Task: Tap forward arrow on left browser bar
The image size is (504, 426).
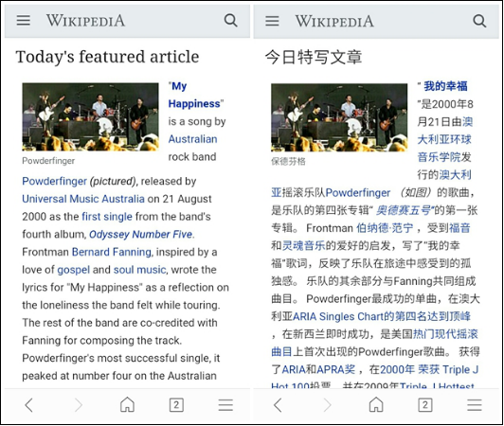Action: pos(79,405)
